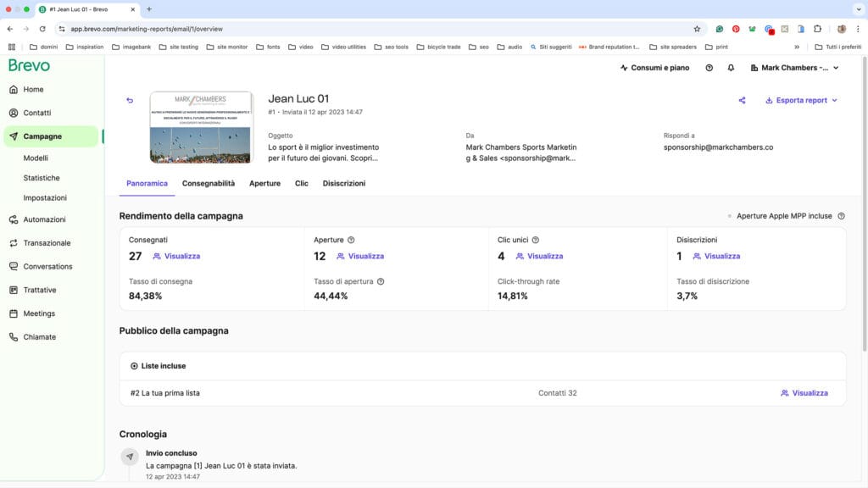The image size is (868, 488).
Task: Click the info icon beside Clic unici
Action: (536, 241)
